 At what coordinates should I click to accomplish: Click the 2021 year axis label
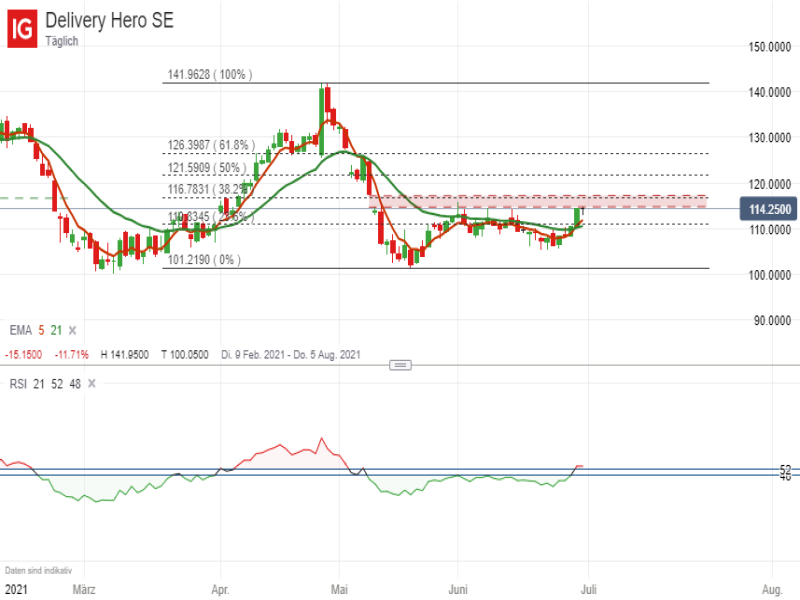coord(16,590)
